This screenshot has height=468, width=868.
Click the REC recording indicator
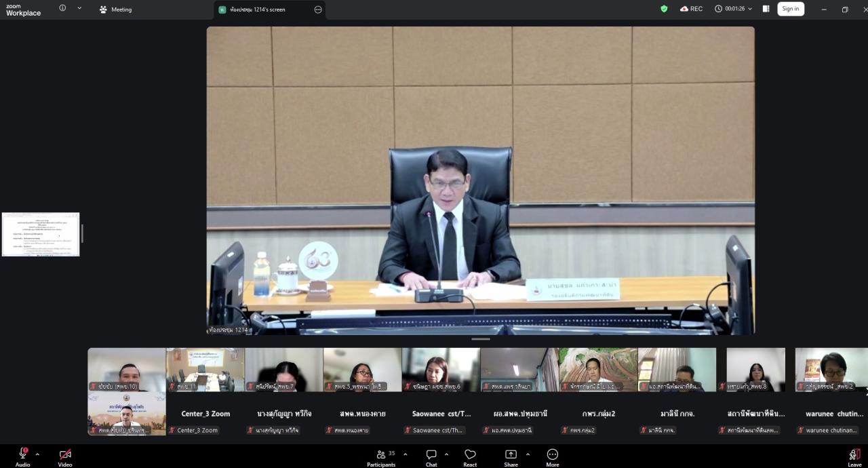pos(691,9)
